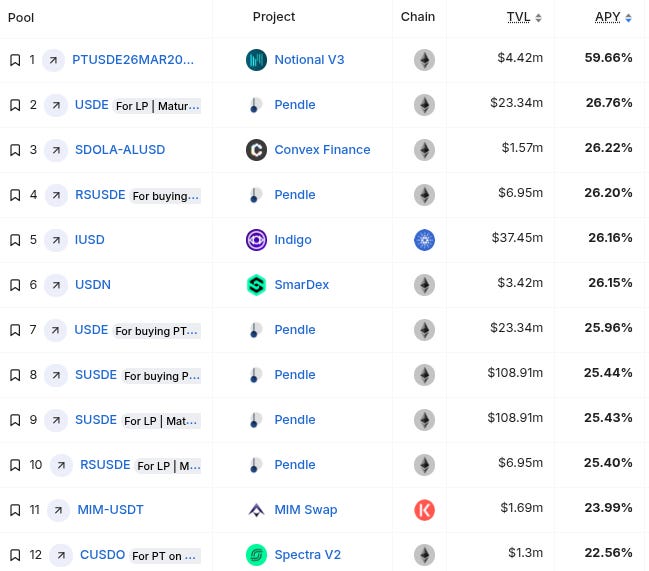Open the SDOLA-ALUSD pool link

point(120,150)
